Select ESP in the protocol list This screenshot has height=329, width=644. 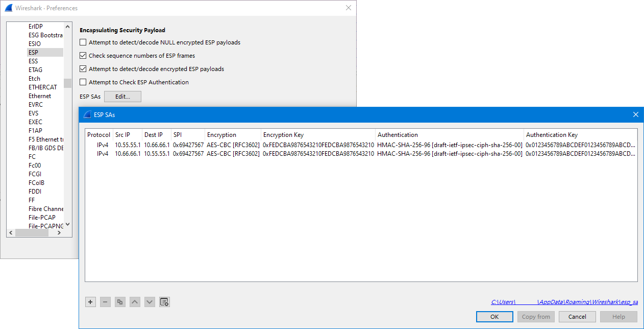point(45,53)
